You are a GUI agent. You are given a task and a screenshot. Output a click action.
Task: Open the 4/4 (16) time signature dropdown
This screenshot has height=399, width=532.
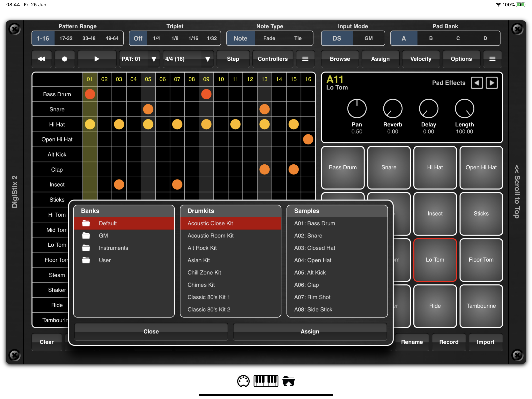click(188, 59)
